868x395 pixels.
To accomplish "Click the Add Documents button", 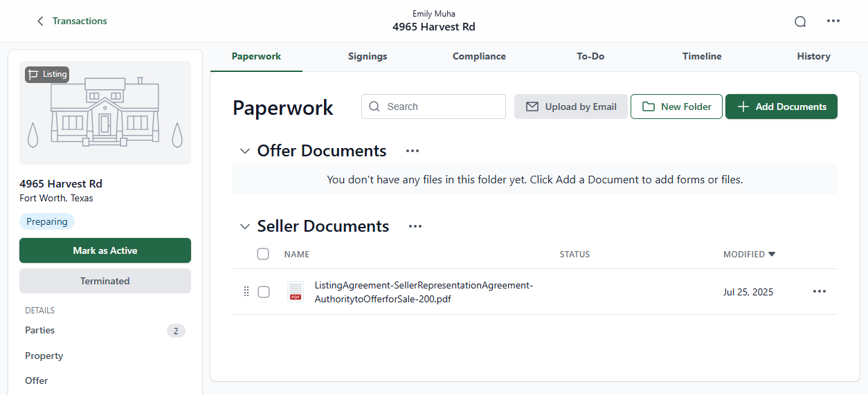I will [781, 107].
